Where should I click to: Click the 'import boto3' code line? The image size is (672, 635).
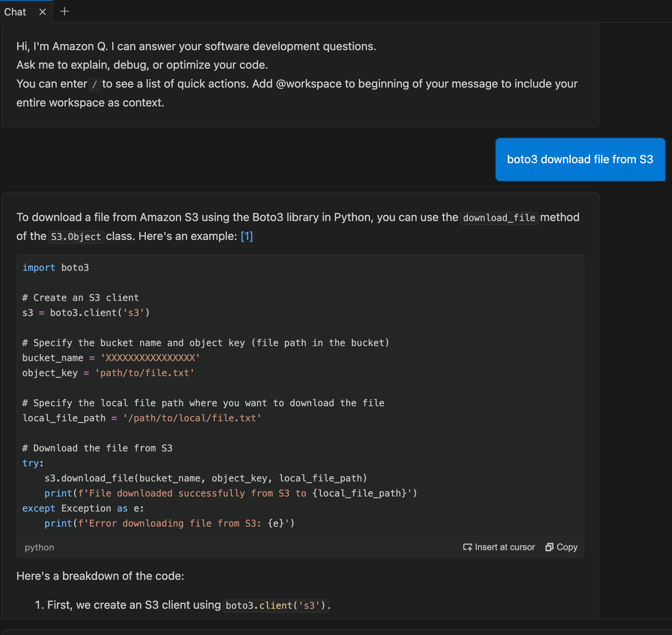[x=56, y=268]
